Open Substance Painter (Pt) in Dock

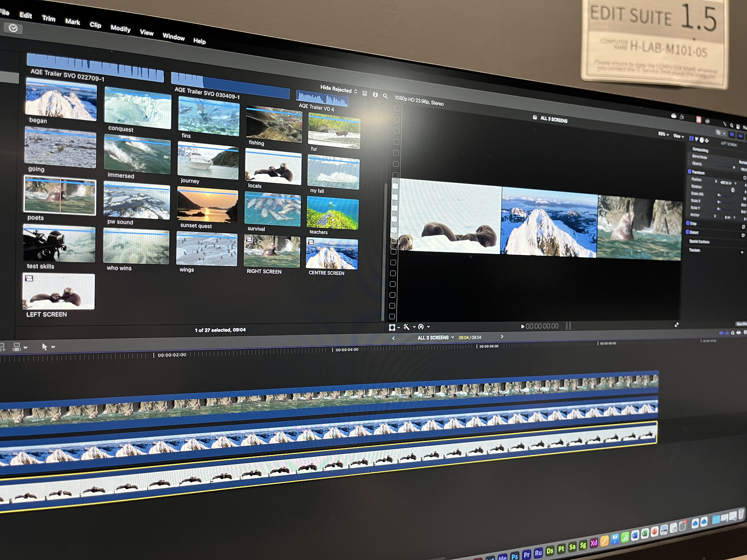[561, 549]
